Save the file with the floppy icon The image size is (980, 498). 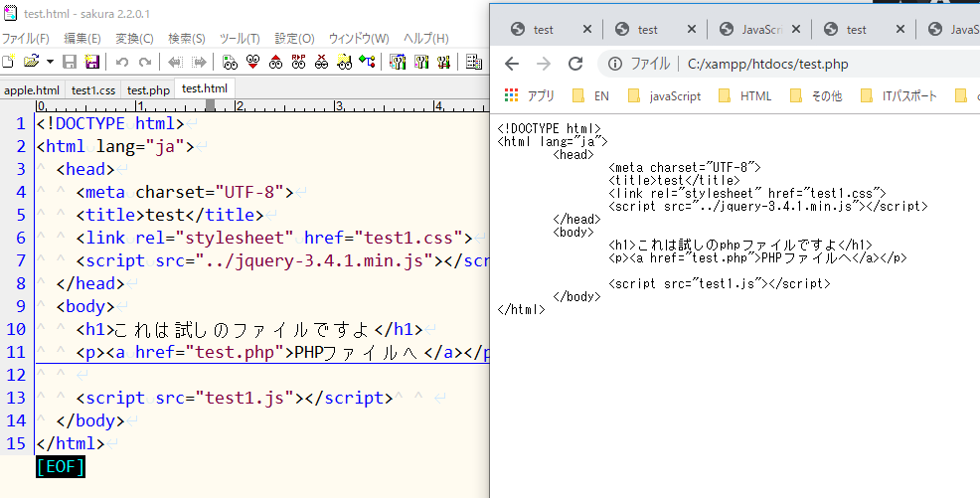point(70,62)
